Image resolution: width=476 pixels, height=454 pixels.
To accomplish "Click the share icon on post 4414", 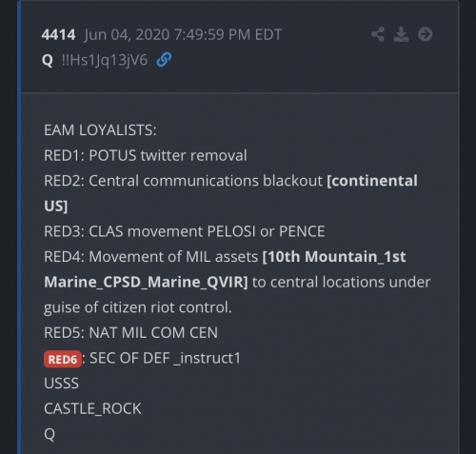I will click(378, 34).
